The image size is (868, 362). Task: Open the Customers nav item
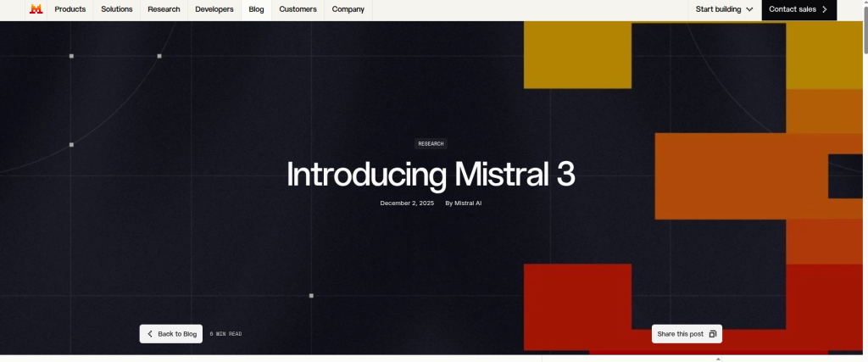click(298, 9)
